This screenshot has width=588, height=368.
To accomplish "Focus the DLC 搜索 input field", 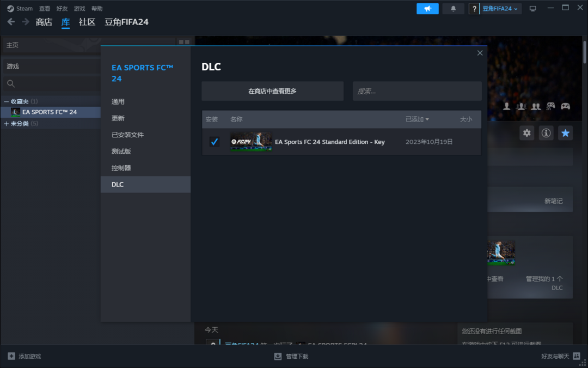I will [x=417, y=91].
